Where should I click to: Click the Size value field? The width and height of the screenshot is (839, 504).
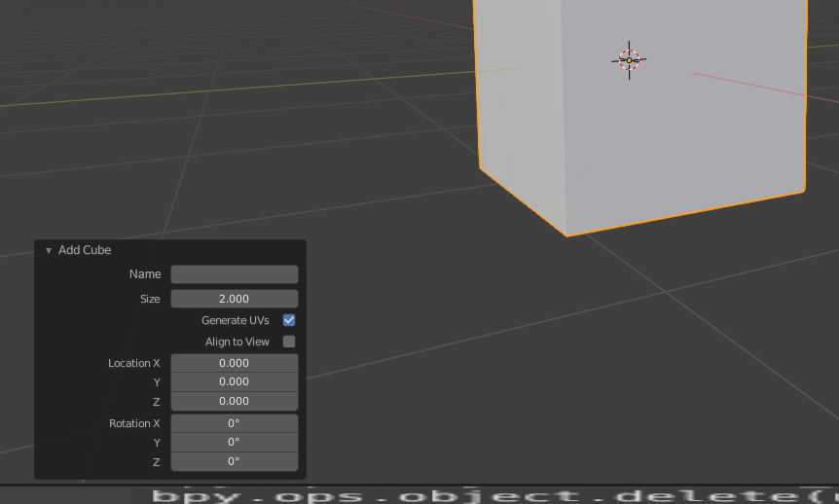[x=235, y=299]
